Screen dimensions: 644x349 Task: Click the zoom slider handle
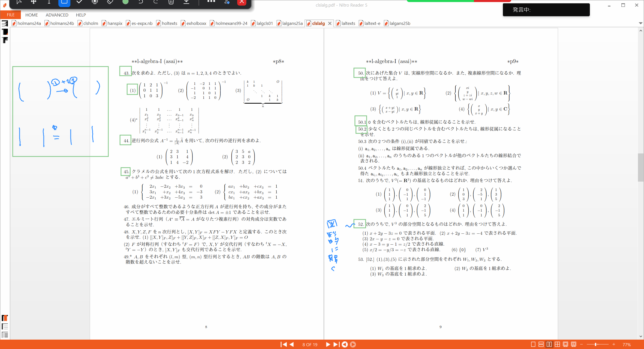point(596,344)
